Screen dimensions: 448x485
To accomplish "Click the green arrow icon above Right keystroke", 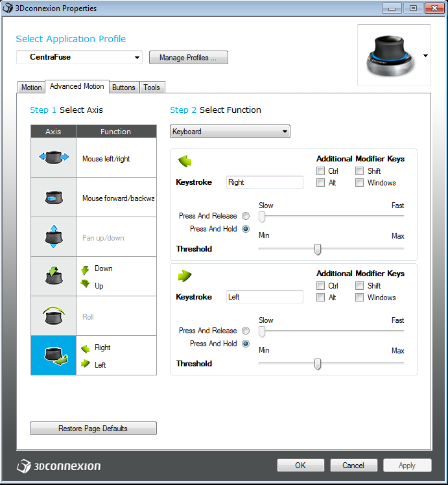I will 185,161.
